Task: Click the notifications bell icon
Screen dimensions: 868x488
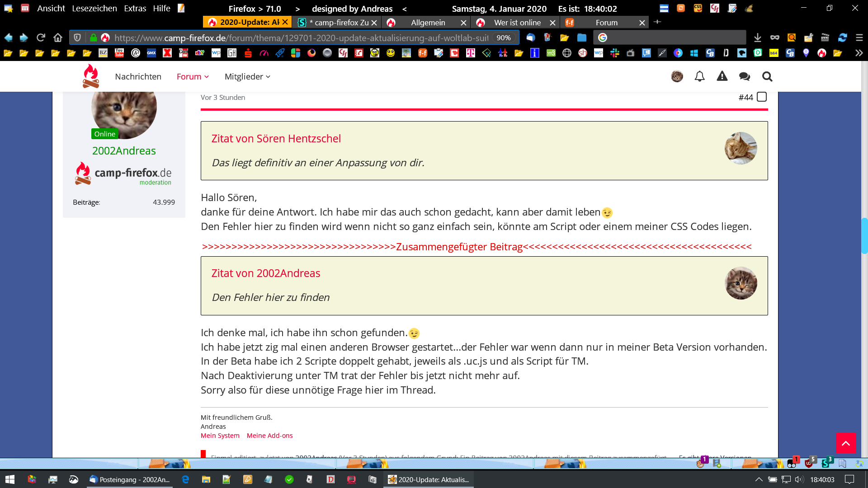Action: (x=699, y=76)
